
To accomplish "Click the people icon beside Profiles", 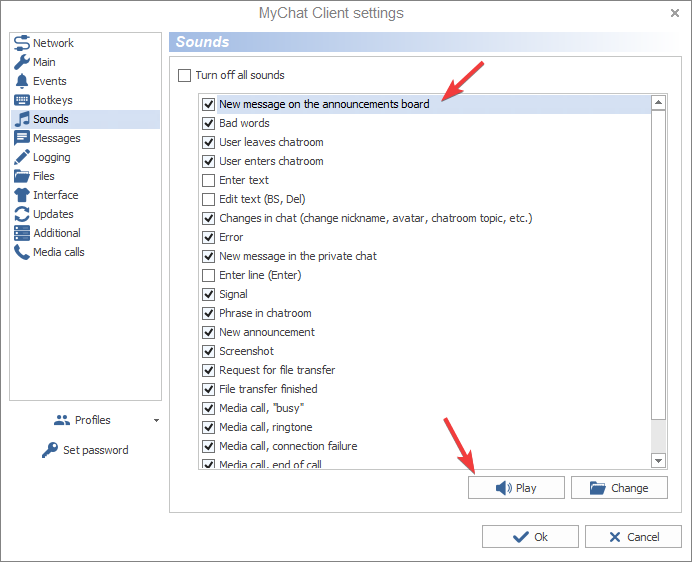I will (x=62, y=420).
